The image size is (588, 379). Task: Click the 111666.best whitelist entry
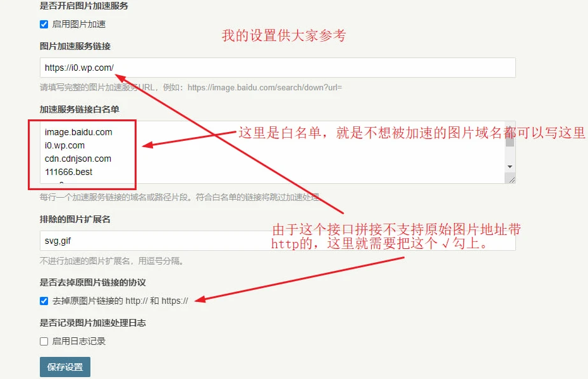coord(68,172)
